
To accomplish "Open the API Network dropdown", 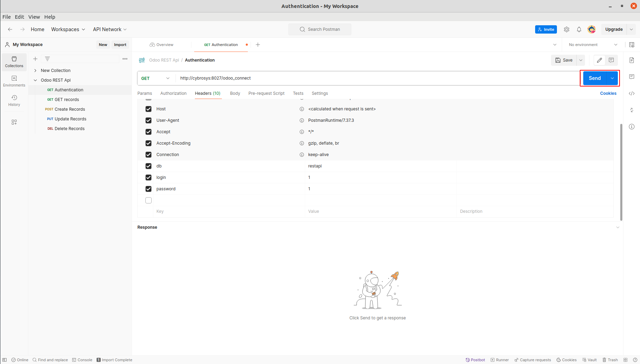I will (x=110, y=29).
